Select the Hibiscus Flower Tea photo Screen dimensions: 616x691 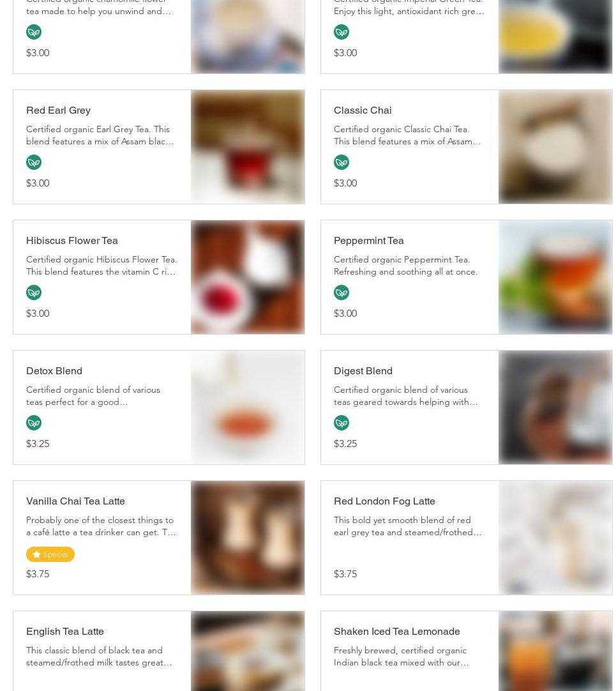click(248, 277)
